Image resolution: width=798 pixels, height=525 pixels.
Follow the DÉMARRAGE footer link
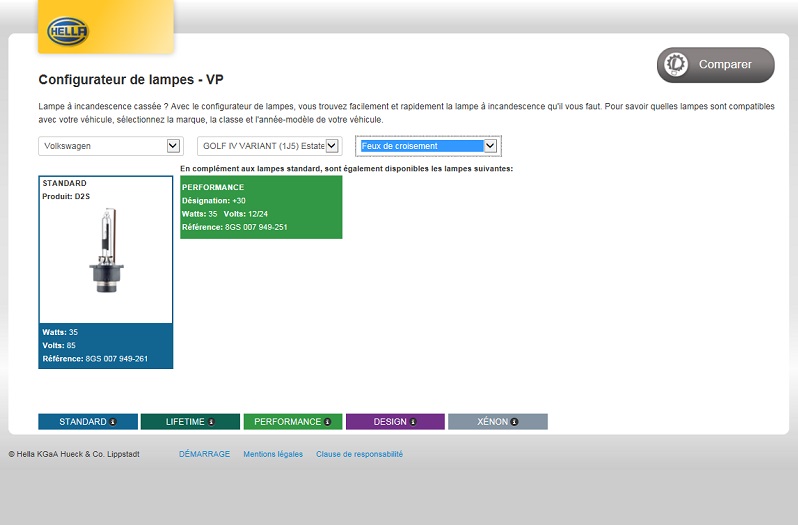[x=204, y=454]
